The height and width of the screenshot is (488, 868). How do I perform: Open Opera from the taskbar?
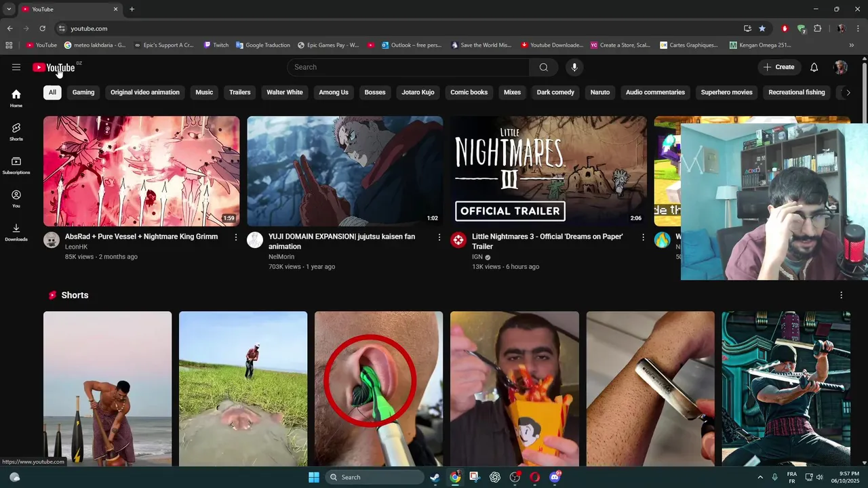pos(534,477)
